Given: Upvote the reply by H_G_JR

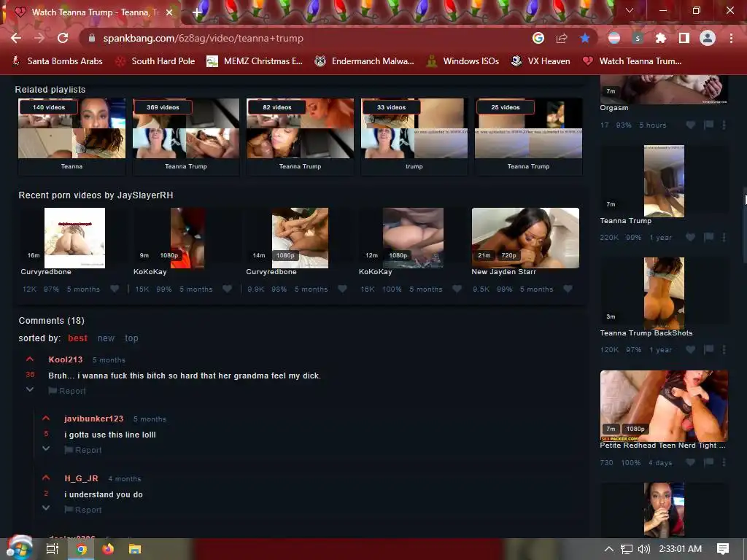Looking at the screenshot, I should (46, 478).
